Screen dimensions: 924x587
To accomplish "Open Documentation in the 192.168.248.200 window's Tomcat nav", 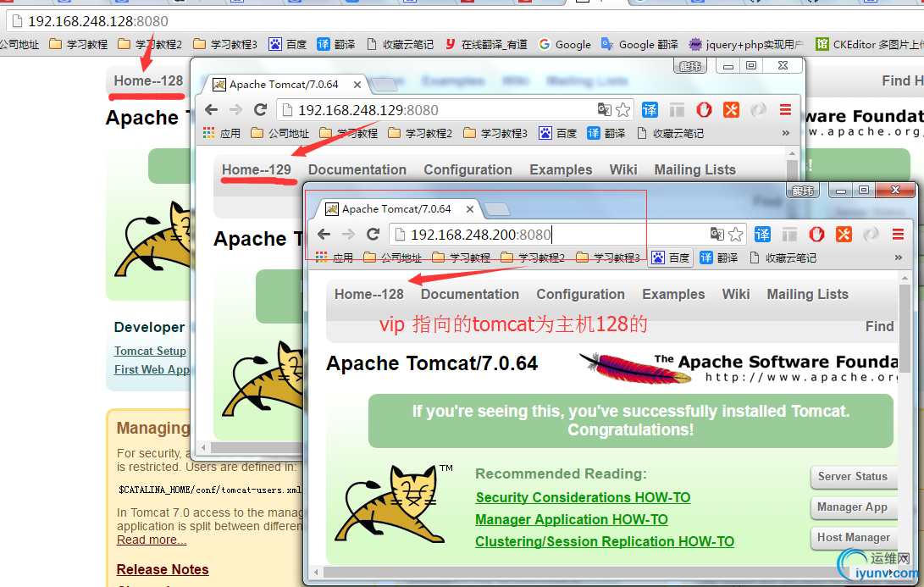I will (470, 294).
